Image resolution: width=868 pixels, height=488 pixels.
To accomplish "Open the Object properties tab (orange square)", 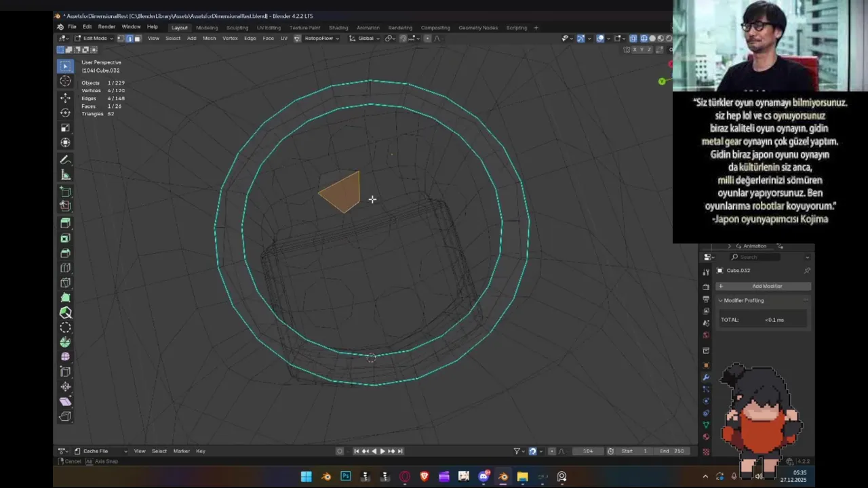I will pos(706,365).
